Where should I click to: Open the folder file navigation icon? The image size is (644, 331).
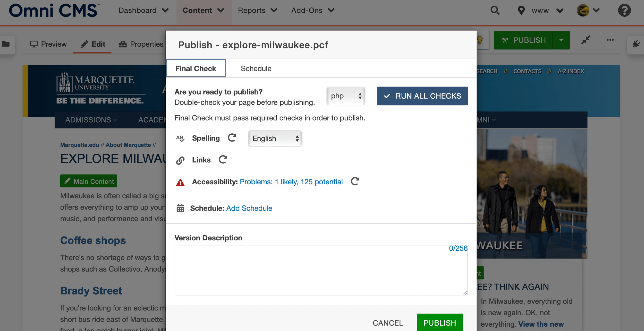point(6,44)
